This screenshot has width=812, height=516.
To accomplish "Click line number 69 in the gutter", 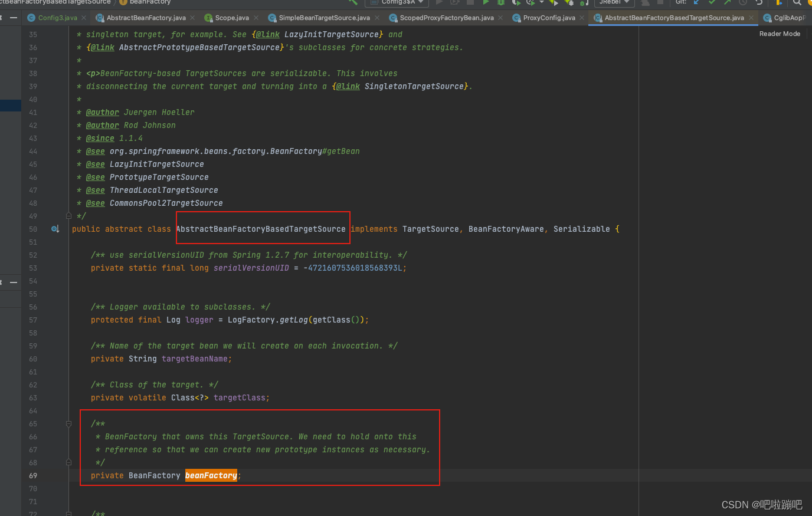I will tap(33, 475).
